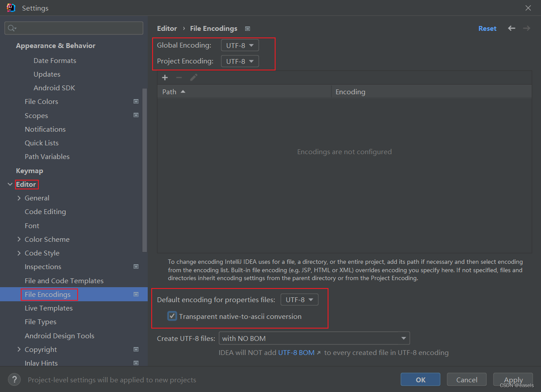Click the project icon on Inlay Hints row
Image resolution: width=541 pixels, height=392 pixels.
click(136, 363)
